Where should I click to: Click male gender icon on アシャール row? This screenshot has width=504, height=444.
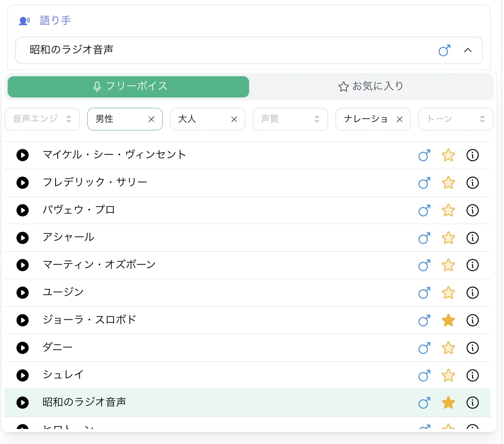(x=424, y=238)
